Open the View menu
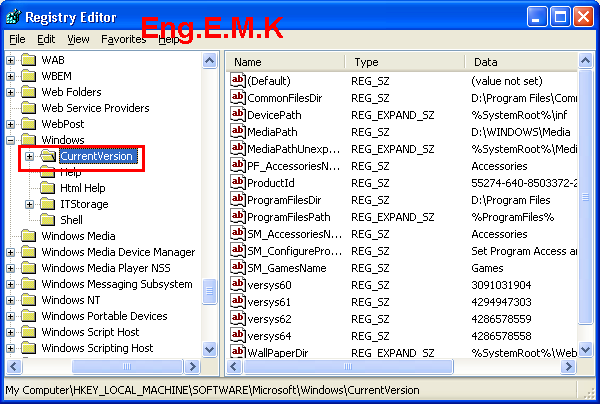The height and width of the screenshot is (404, 600). click(x=78, y=39)
